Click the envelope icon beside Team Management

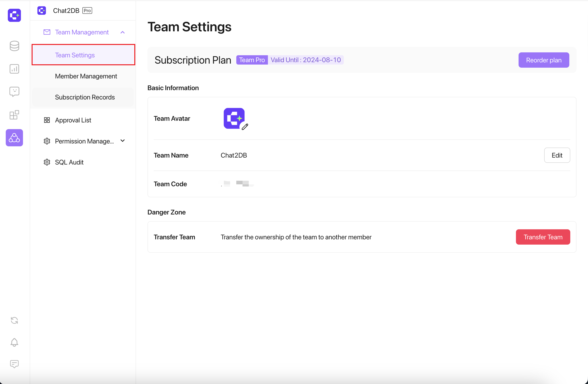coord(47,32)
